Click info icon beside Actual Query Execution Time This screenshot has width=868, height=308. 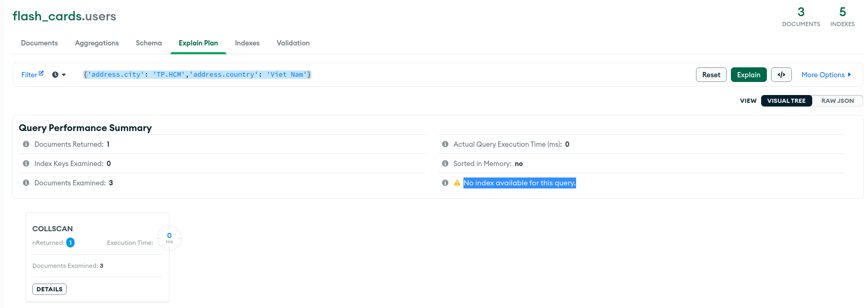[445, 144]
